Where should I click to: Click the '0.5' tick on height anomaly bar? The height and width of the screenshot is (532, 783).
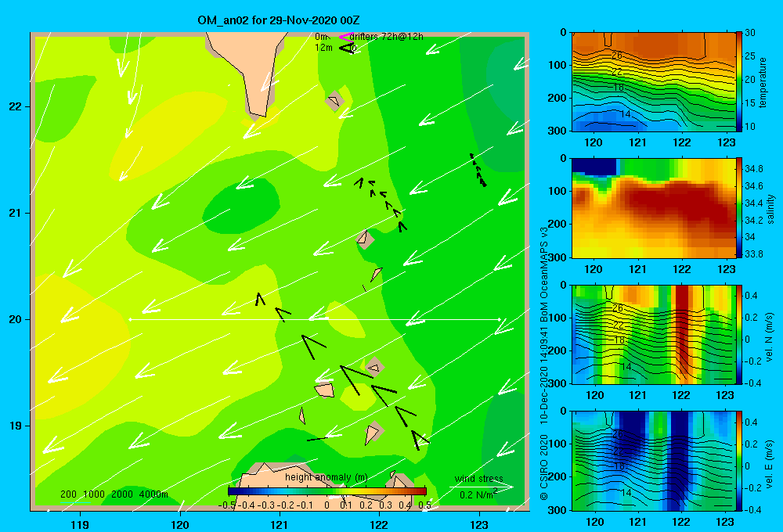click(424, 505)
